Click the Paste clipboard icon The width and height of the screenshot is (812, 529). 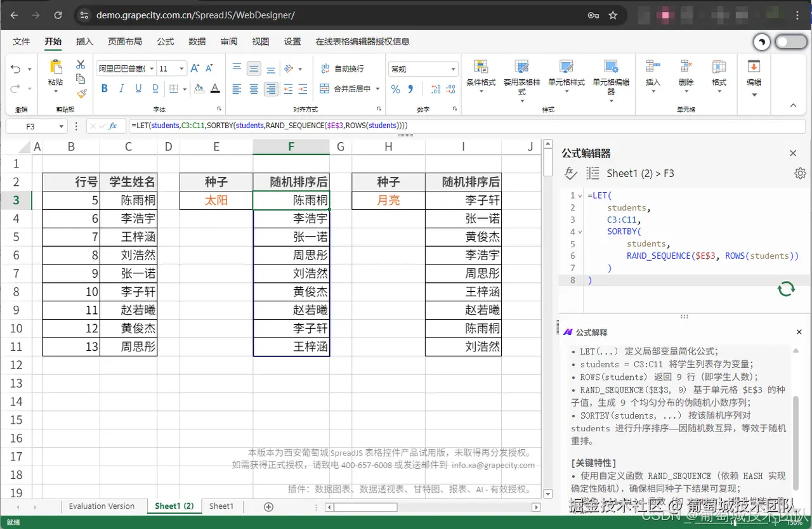(x=56, y=67)
